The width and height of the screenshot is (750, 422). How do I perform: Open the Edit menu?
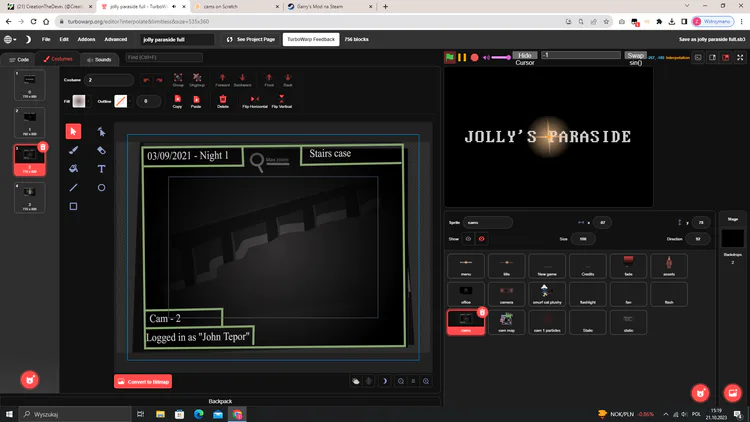click(x=64, y=39)
